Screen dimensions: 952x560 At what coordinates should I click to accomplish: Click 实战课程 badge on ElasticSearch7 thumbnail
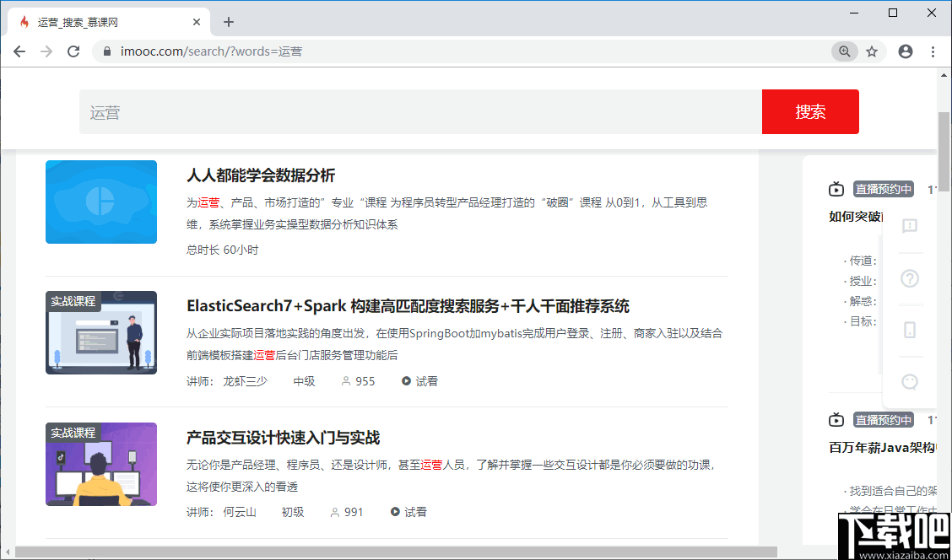[x=73, y=301]
